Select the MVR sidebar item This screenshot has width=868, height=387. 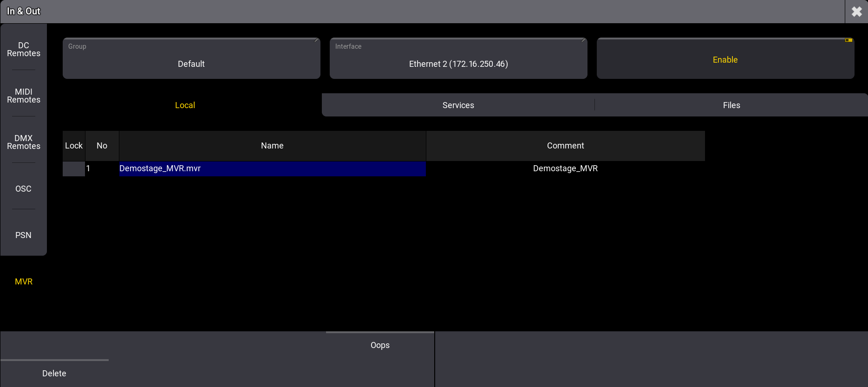pyautogui.click(x=24, y=282)
